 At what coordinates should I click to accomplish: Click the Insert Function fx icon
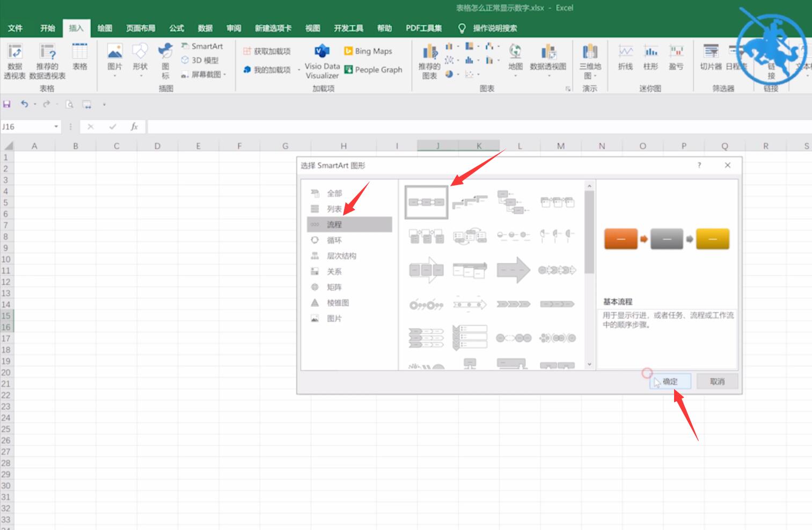tap(134, 127)
